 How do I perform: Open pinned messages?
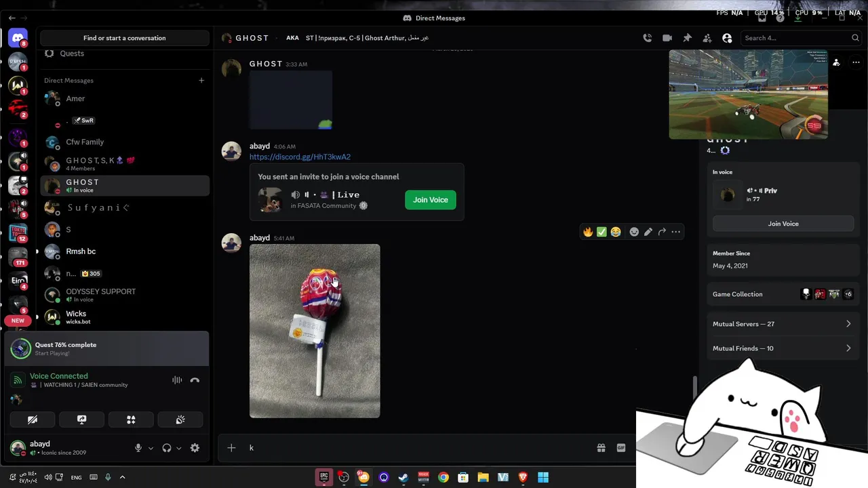click(x=687, y=38)
